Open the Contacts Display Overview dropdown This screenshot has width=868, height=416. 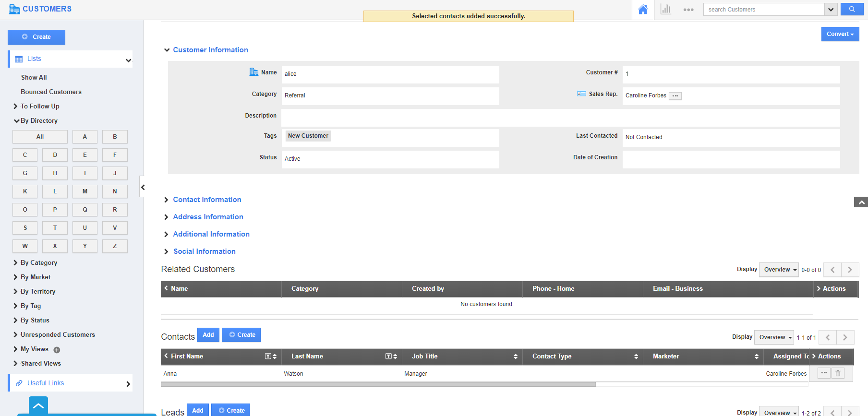775,337
